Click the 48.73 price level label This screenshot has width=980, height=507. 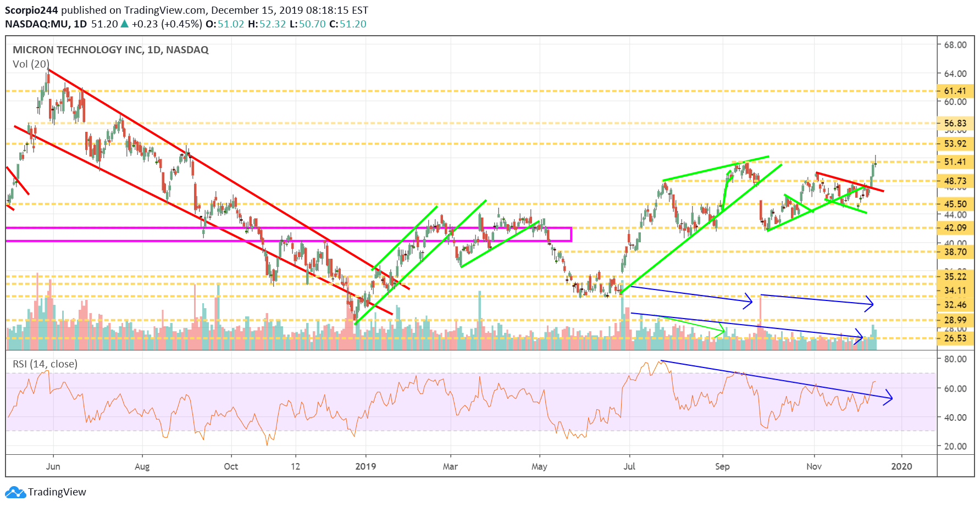(955, 181)
